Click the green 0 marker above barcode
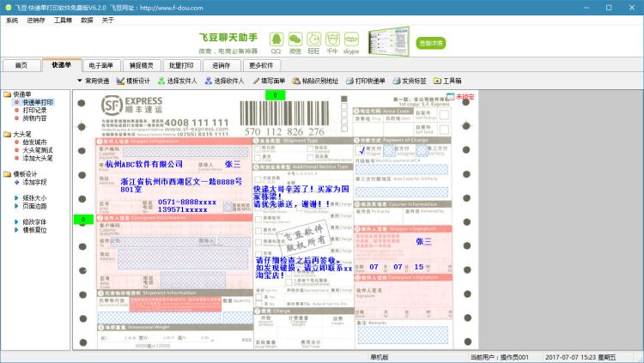Image resolution: width=644 pixels, height=363 pixels. pyautogui.click(x=275, y=95)
